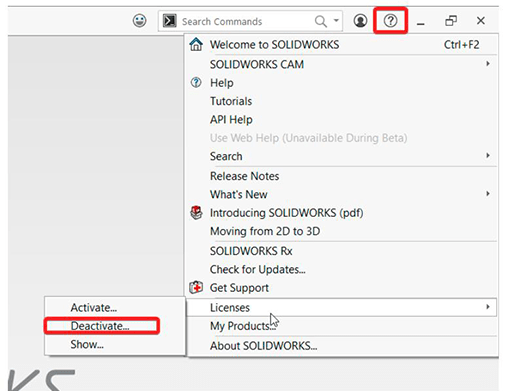Open the search options dropdown arrow
Screen dimensions: 512x391
[x=336, y=21]
